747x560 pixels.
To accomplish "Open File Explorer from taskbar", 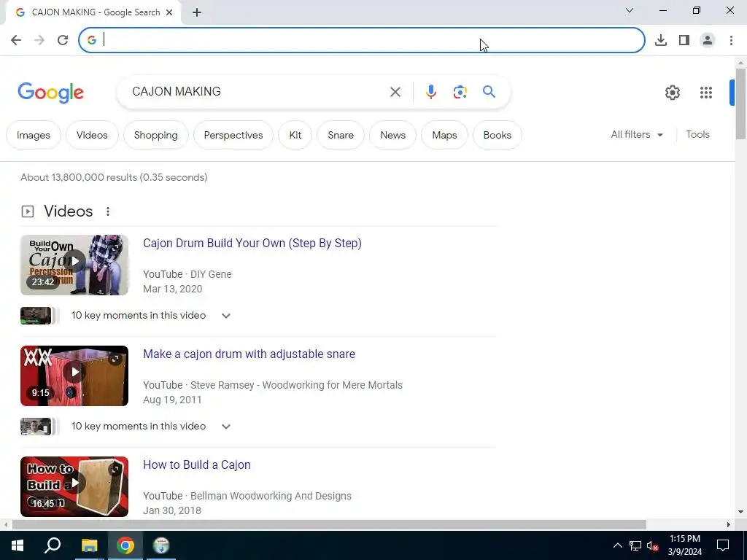I will point(89,545).
